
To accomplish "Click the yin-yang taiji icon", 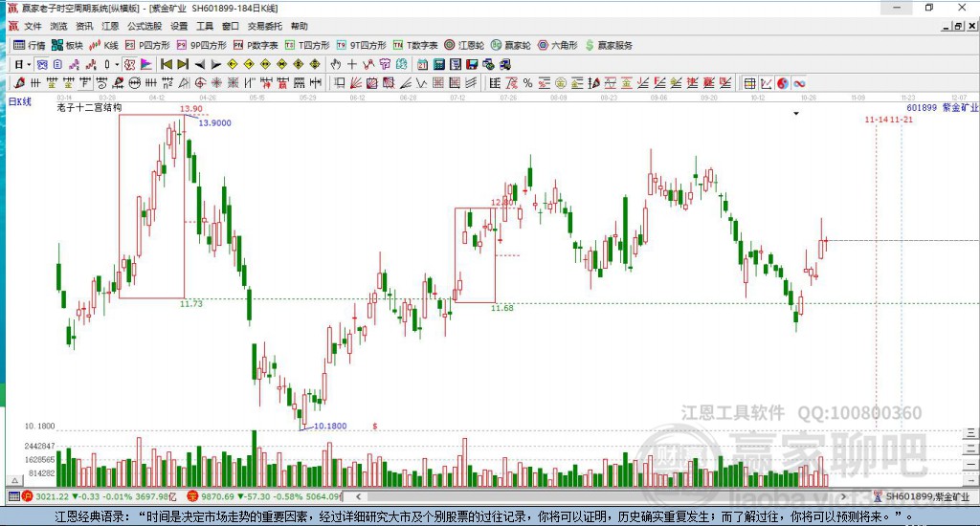I will 783,83.
